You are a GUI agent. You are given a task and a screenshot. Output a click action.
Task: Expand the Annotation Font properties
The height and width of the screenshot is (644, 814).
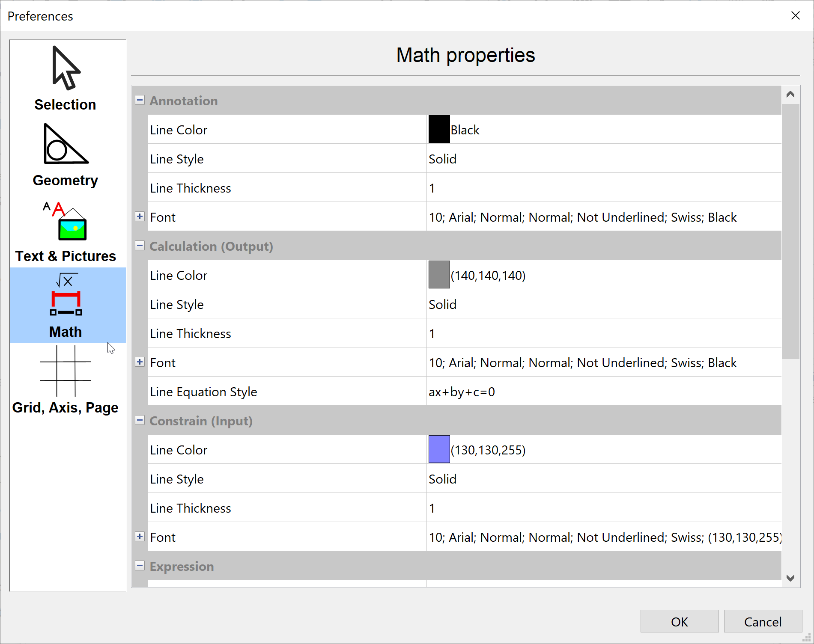tap(140, 217)
